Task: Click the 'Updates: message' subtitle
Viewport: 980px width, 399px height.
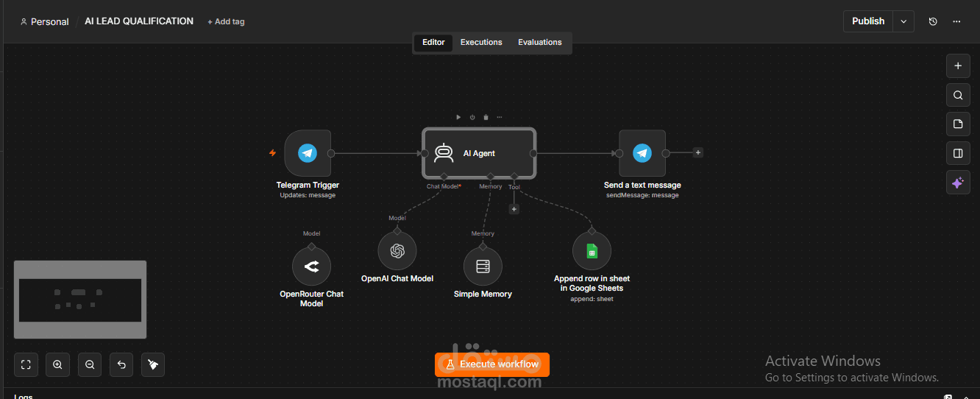Action: point(308,195)
